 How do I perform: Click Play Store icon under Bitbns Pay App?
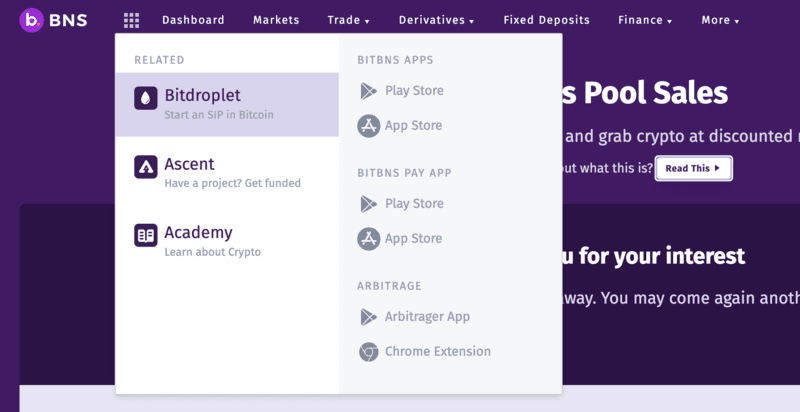[368, 204]
